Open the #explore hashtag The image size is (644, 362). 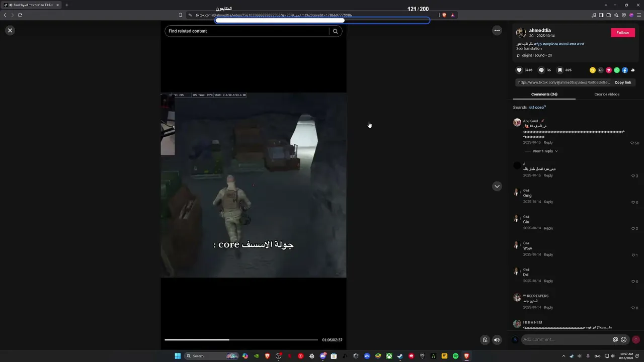[550, 44]
